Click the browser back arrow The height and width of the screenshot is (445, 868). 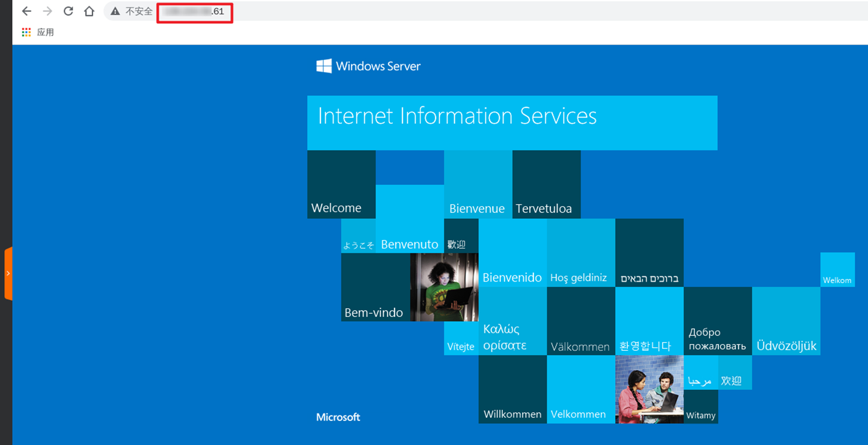27,11
